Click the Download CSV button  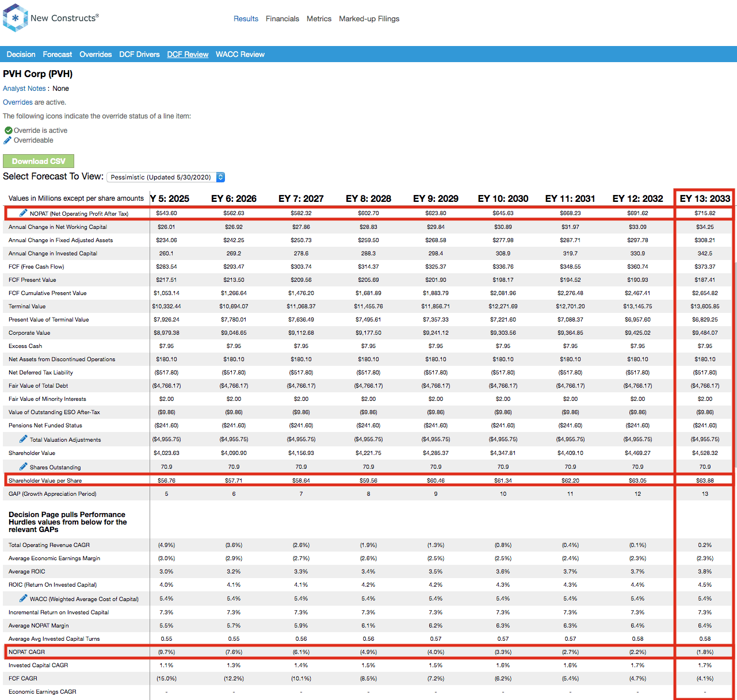point(39,161)
